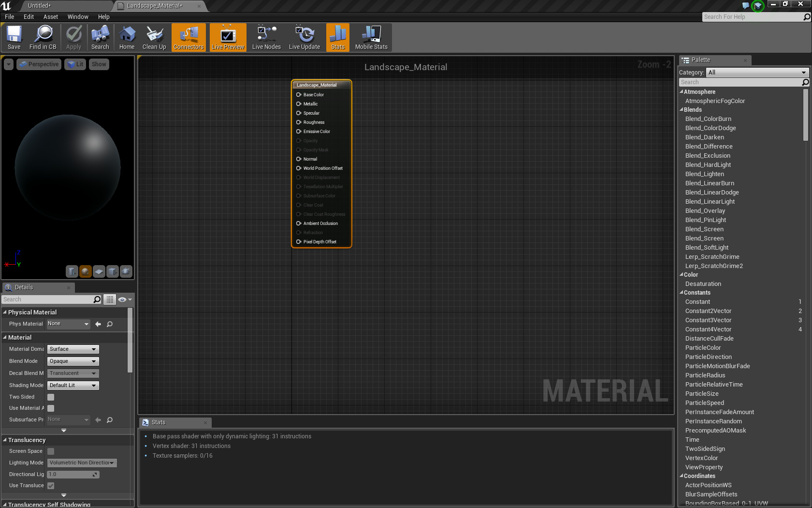Open the Clean Up tool
Image resolution: width=812 pixels, height=508 pixels.
click(154, 37)
